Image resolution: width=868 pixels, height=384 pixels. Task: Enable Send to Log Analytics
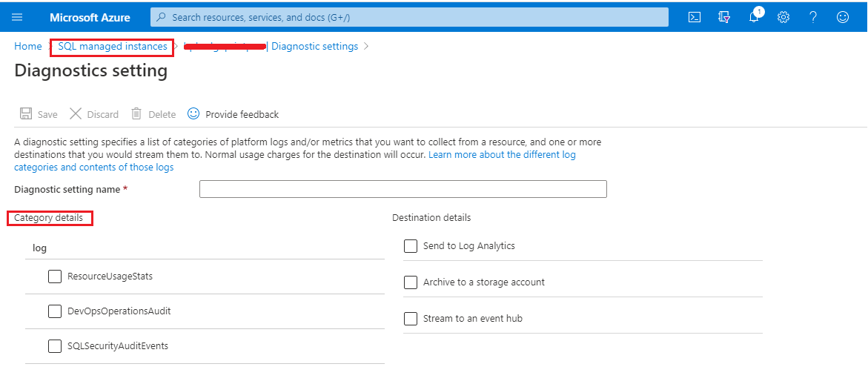[x=411, y=246]
